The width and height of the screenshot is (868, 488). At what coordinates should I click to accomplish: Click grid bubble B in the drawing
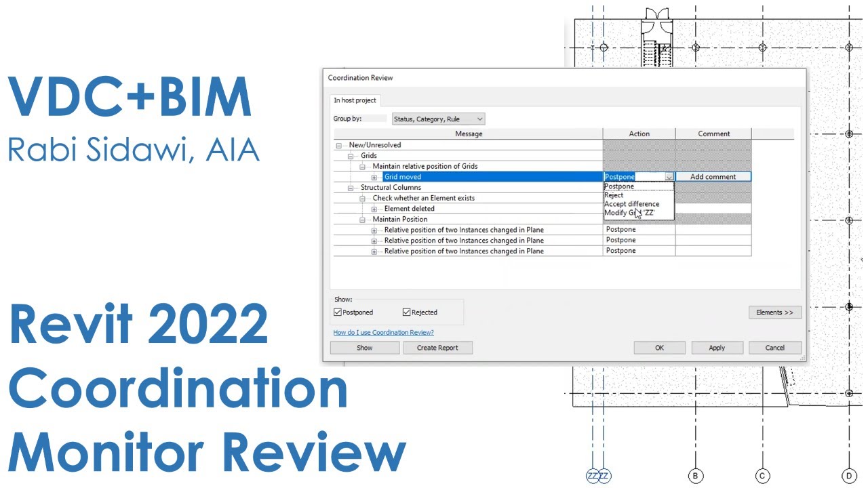[x=694, y=476]
